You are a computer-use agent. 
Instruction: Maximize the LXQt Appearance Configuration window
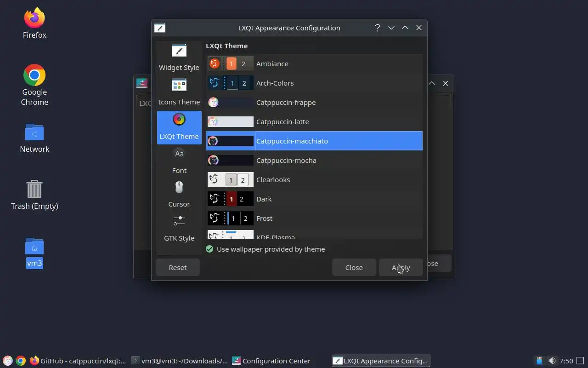pyautogui.click(x=405, y=28)
